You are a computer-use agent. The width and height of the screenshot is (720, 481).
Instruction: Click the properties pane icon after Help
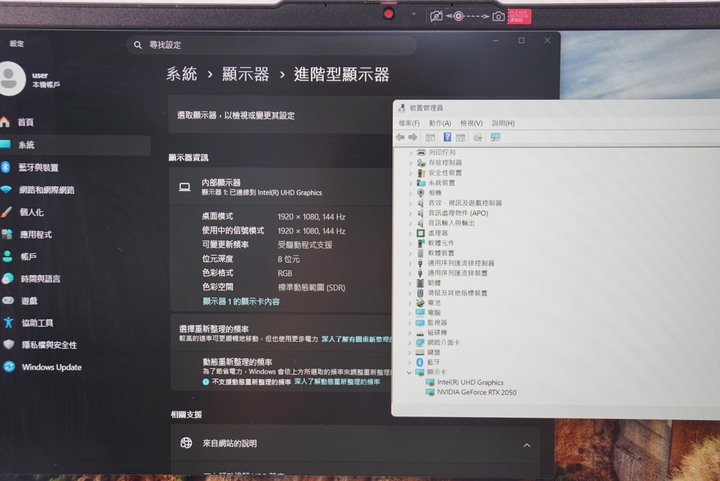pos(461,137)
